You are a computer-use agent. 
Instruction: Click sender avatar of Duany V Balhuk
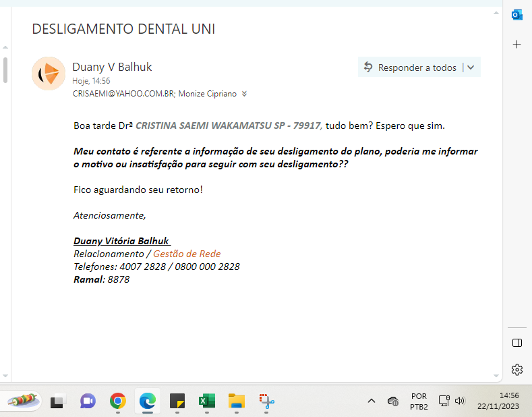(49, 74)
